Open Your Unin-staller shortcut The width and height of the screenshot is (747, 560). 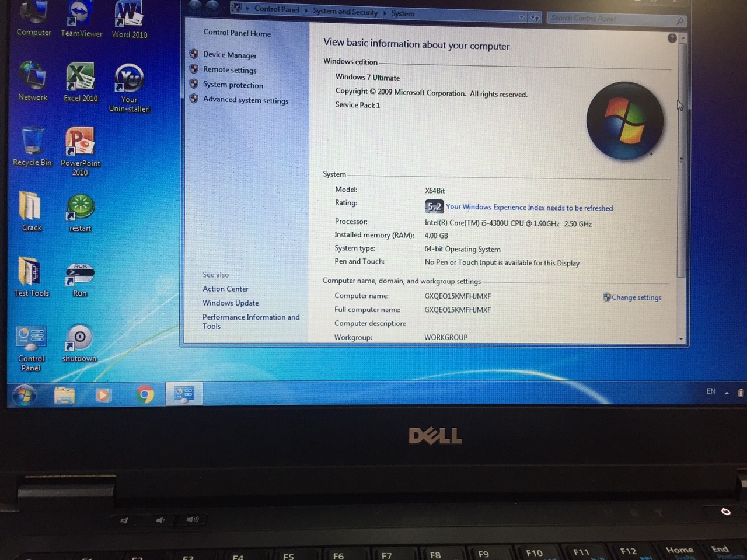click(129, 87)
